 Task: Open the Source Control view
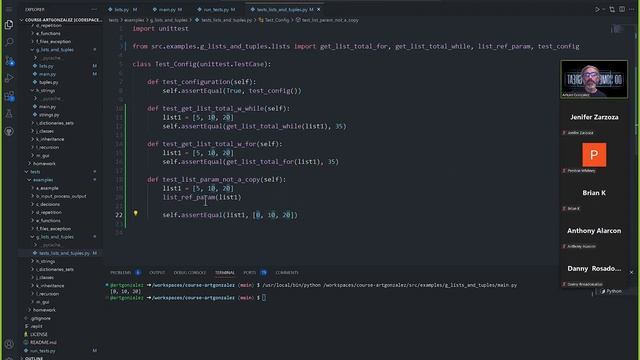(9, 61)
